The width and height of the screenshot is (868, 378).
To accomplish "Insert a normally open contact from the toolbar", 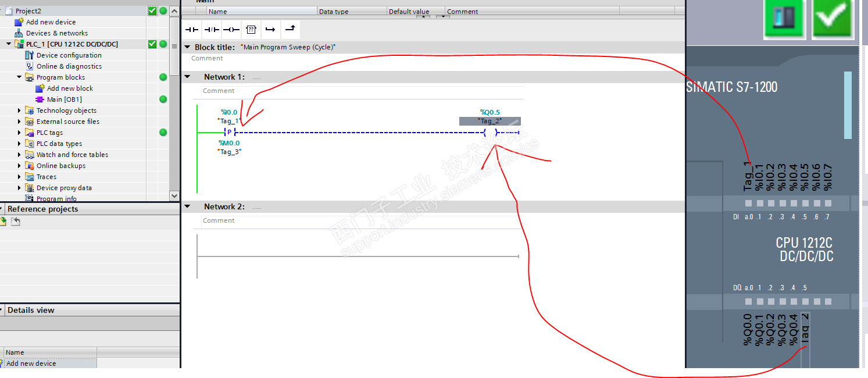I will [191, 29].
